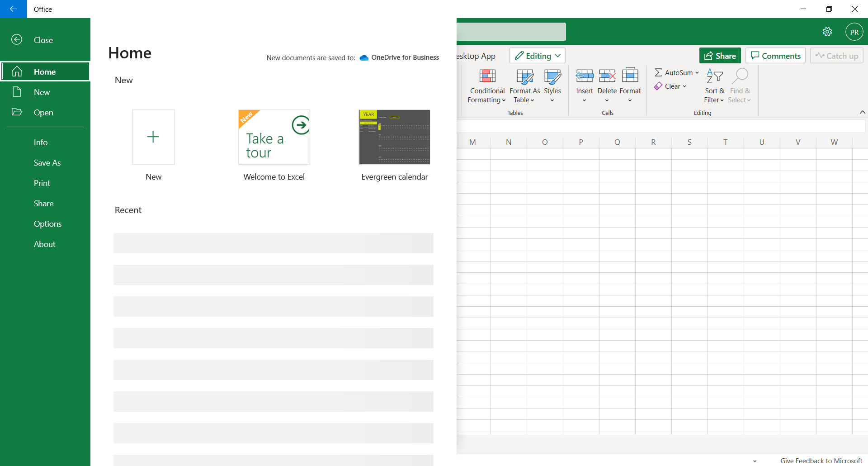Image resolution: width=868 pixels, height=466 pixels.
Task: Click the Delete cells icon
Action: point(607,76)
